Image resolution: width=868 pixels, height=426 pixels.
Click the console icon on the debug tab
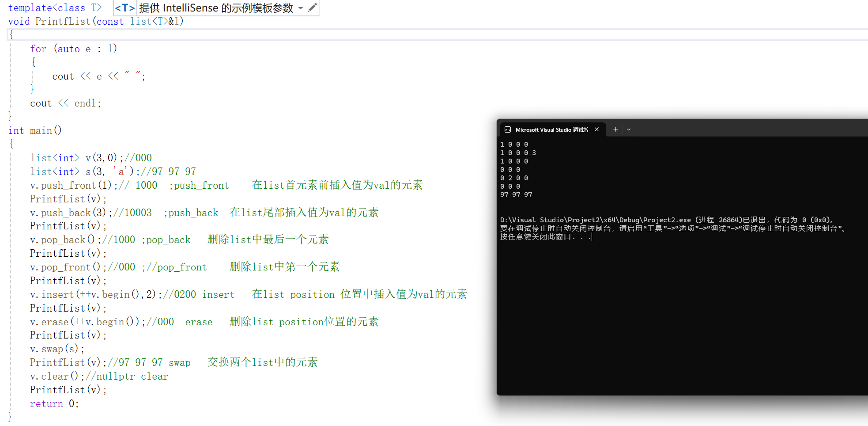click(507, 129)
